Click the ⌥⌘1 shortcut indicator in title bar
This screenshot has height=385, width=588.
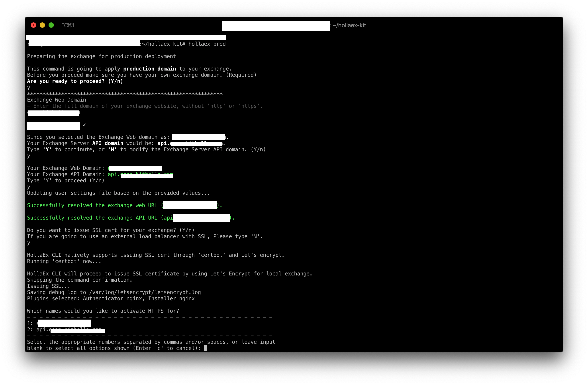click(x=68, y=25)
